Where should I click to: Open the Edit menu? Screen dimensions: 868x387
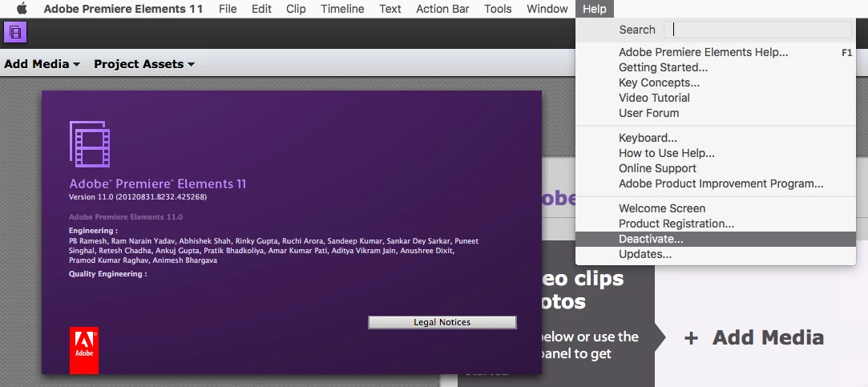(x=261, y=9)
